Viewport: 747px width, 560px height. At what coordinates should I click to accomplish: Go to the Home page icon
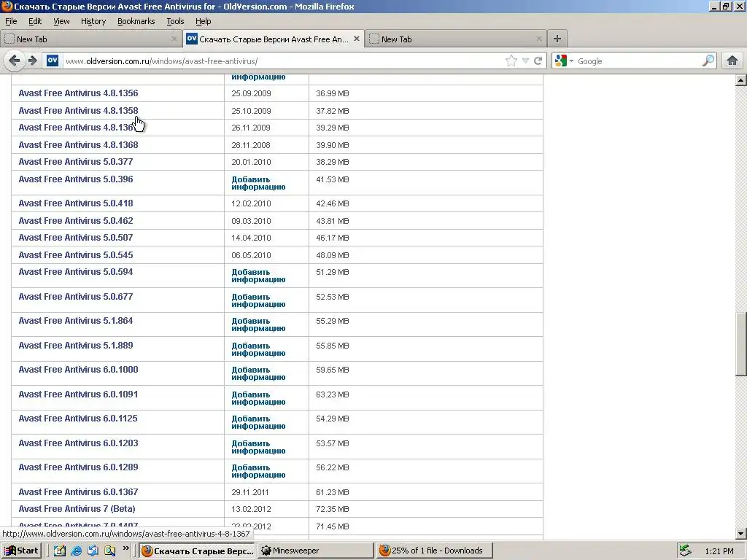[x=732, y=61]
